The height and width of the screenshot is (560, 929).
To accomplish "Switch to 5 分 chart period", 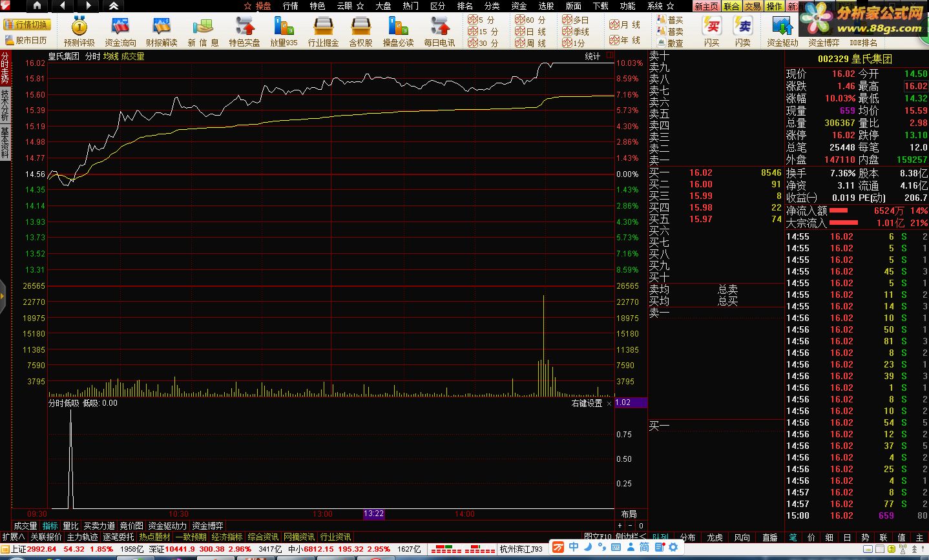I will point(482,20).
